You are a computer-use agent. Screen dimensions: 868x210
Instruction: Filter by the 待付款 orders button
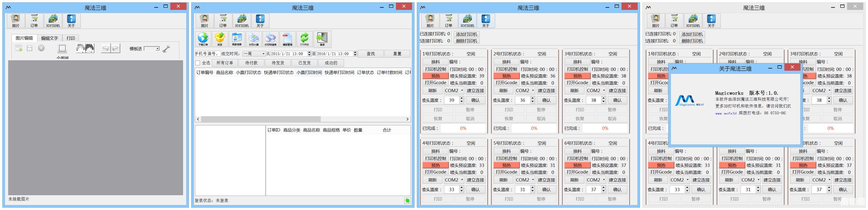[x=251, y=63]
